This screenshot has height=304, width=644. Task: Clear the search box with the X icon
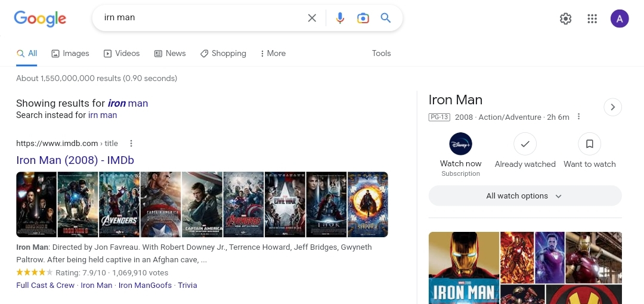tap(312, 18)
